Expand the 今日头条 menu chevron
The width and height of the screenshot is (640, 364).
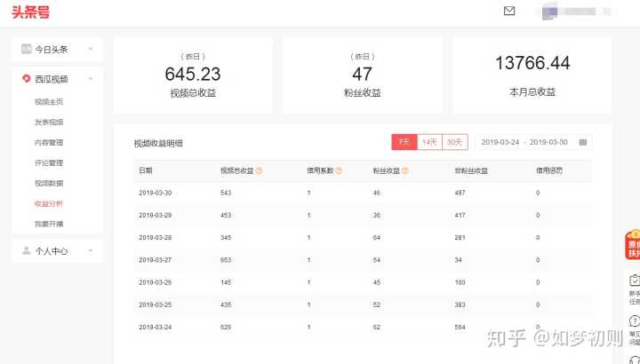pos(91,50)
